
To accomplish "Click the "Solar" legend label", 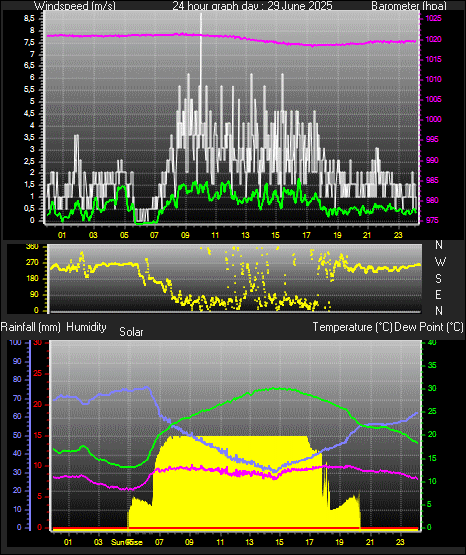I will pos(131,332).
